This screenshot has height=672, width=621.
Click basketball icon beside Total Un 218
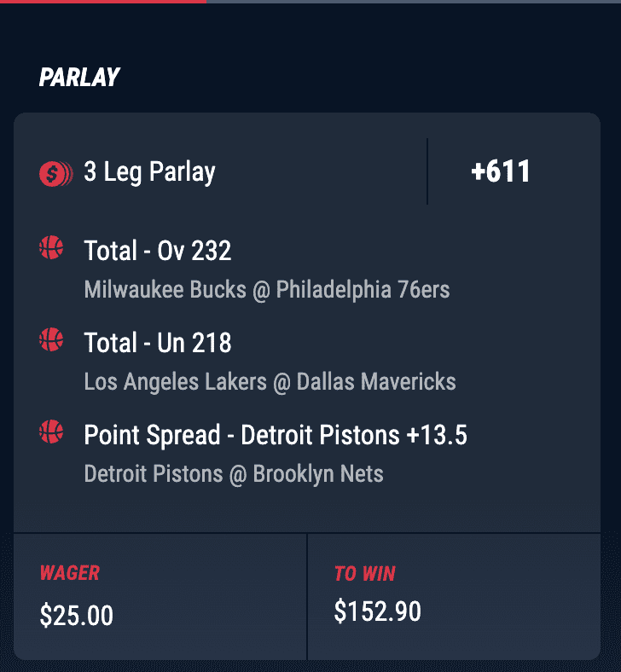(x=51, y=339)
